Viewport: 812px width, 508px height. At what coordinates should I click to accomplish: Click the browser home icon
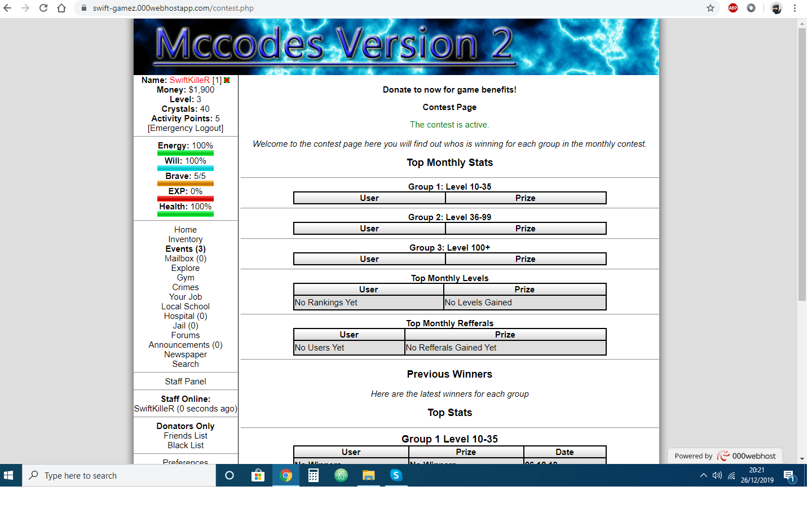click(x=61, y=8)
